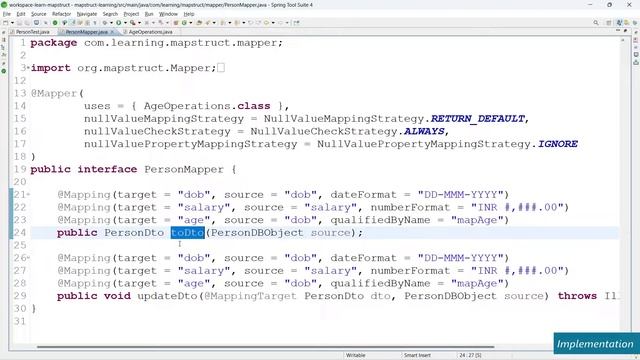640x360 pixels.
Task: Click RETURN_DEFAULT on line 15
Action: click(478, 118)
